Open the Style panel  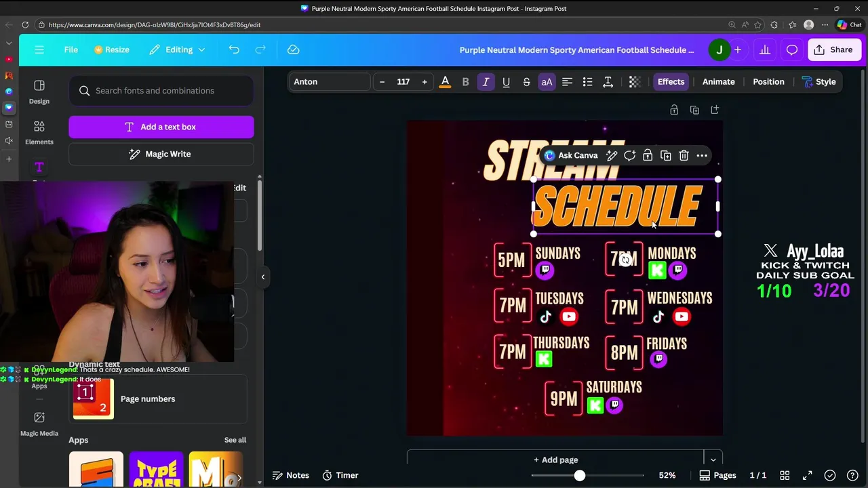pos(818,81)
